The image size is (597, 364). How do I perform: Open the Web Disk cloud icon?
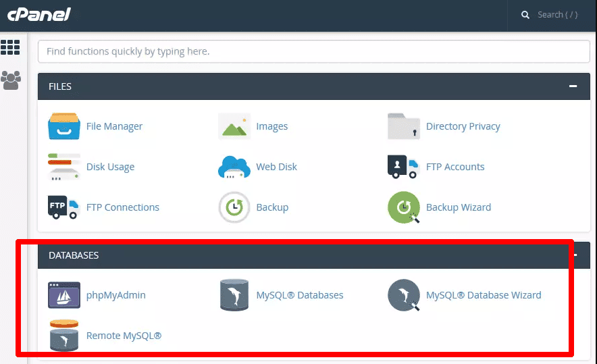(x=234, y=167)
